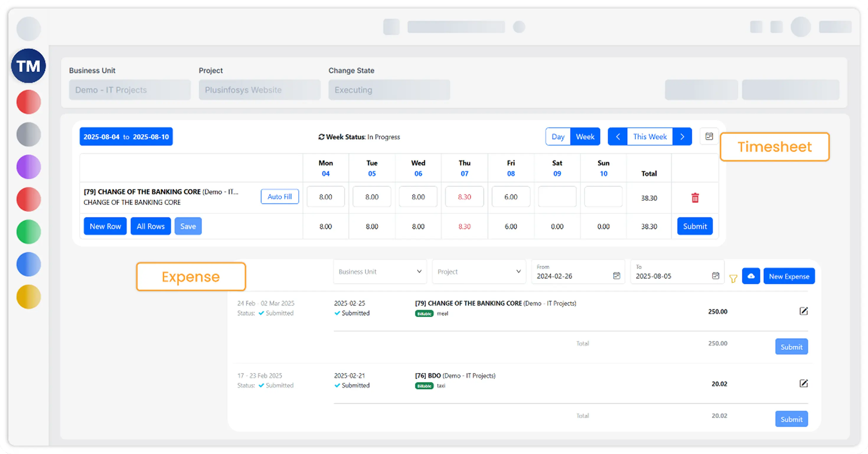Open the user avatar in the top bar
Screen dimensions: 868x454
(x=800, y=27)
